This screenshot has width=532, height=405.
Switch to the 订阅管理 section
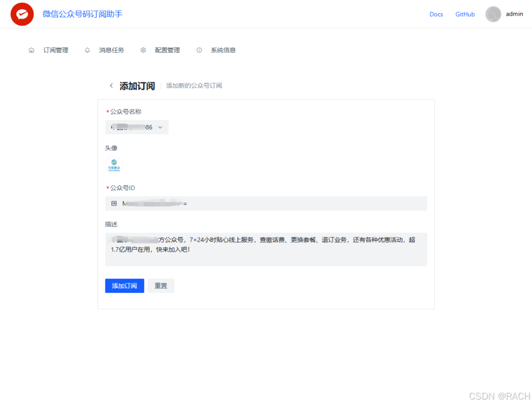55,50
